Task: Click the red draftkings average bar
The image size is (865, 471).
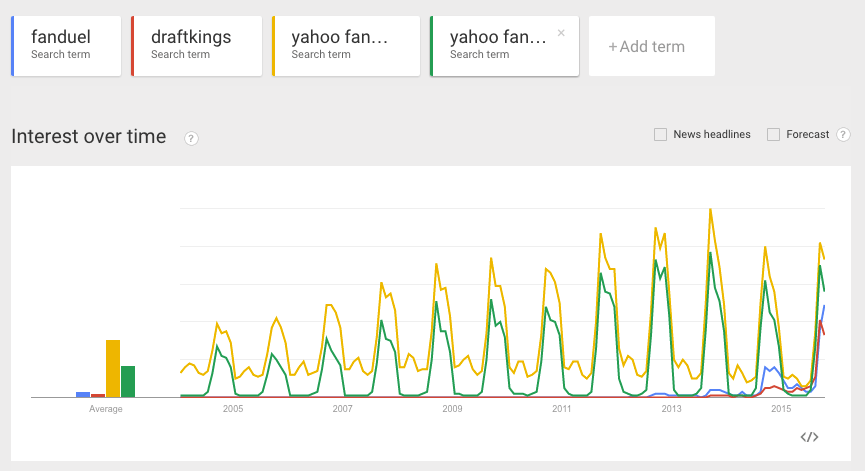Action: click(98, 395)
